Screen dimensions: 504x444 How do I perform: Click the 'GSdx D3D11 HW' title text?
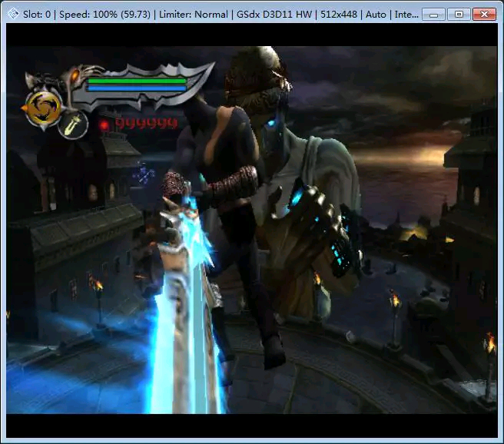pos(274,15)
